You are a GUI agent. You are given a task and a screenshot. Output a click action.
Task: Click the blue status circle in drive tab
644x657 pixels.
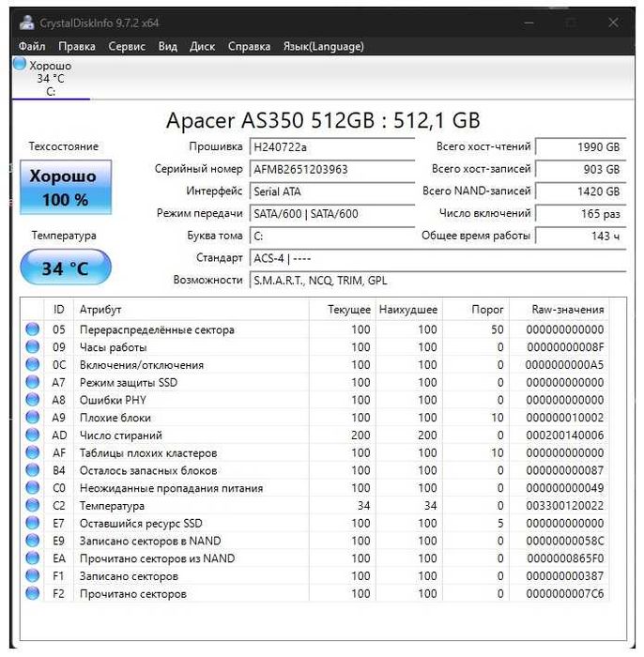click(20, 64)
